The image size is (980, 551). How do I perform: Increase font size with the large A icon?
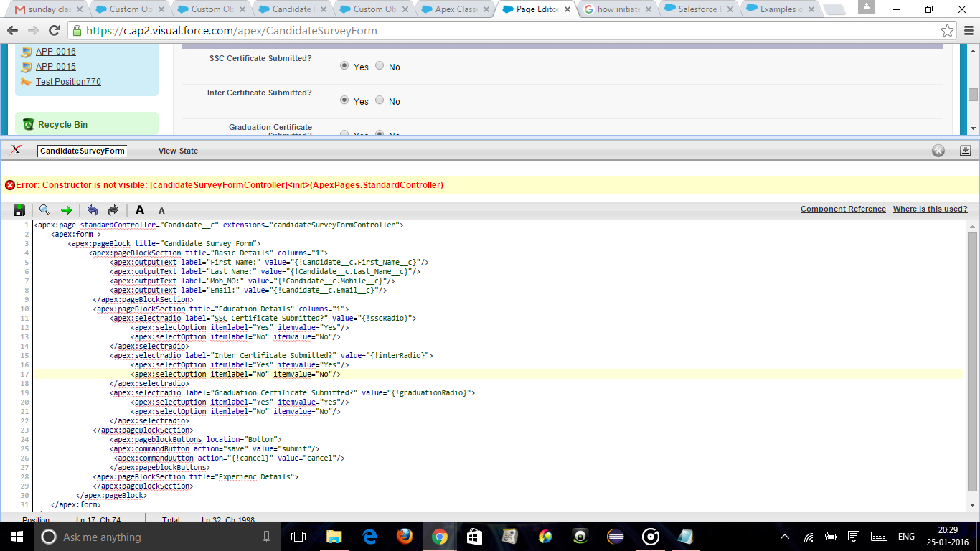139,209
